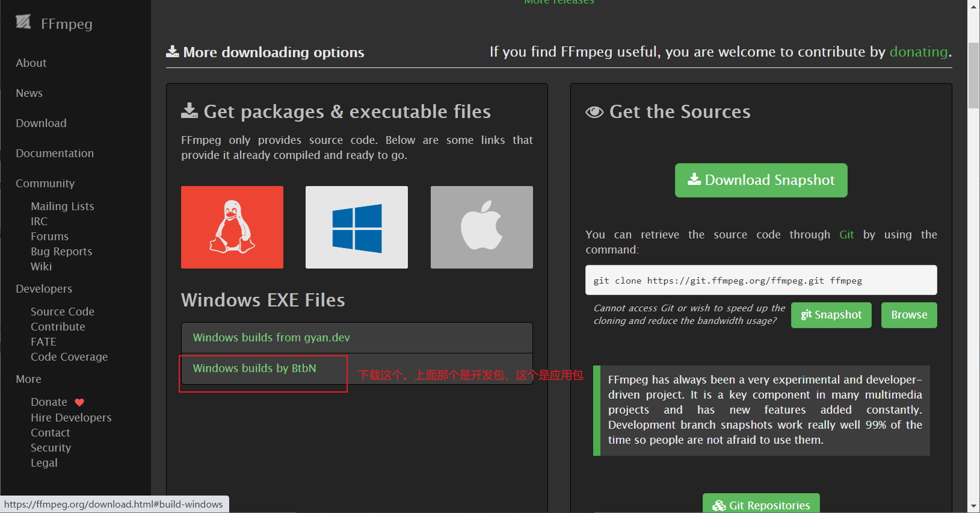Open the Contribute page
Screen dimensions: 980x513
click(58, 327)
